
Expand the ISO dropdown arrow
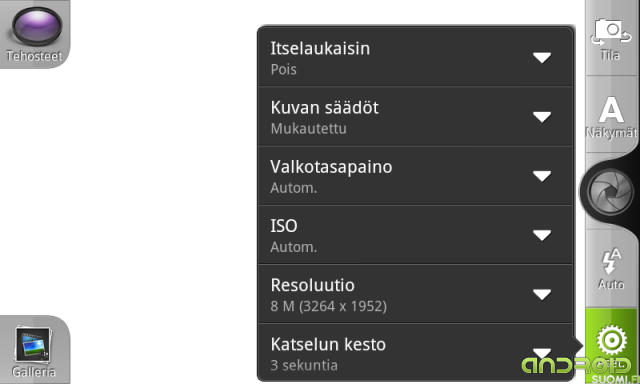click(542, 235)
